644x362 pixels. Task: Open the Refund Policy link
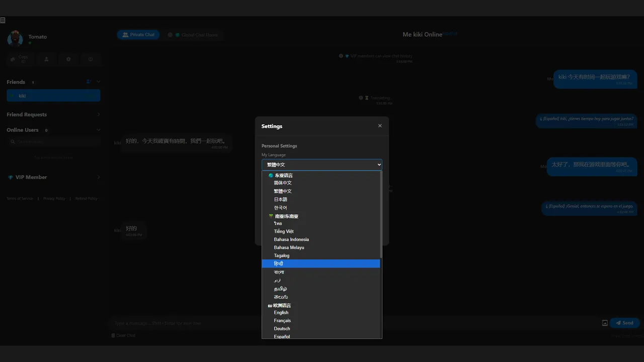[x=86, y=199]
